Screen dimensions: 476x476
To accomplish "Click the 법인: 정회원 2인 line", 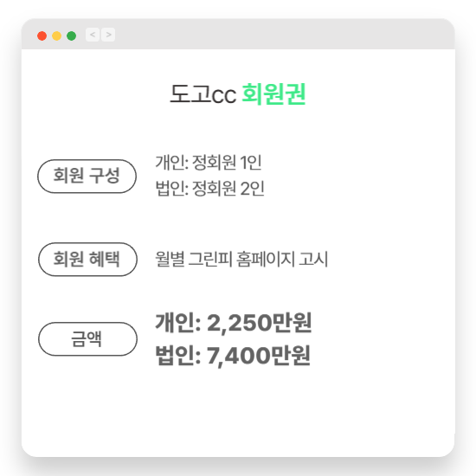I will pyautogui.click(x=209, y=189).
